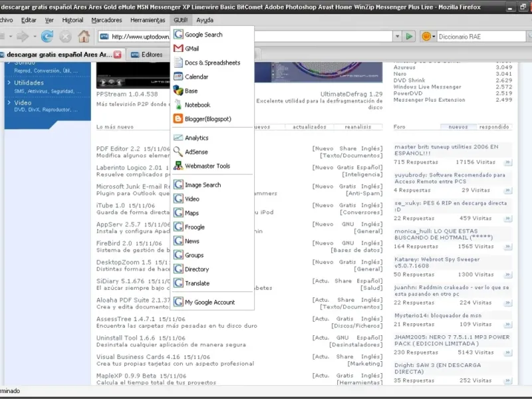This screenshot has height=399, width=532.
Task: Switch to the reanalisis list tab
Action: [358, 127]
